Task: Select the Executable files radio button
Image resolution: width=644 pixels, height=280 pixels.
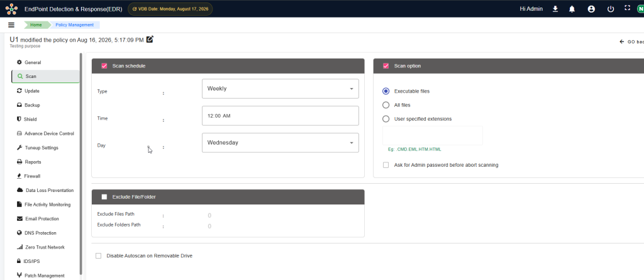Action: [x=386, y=91]
